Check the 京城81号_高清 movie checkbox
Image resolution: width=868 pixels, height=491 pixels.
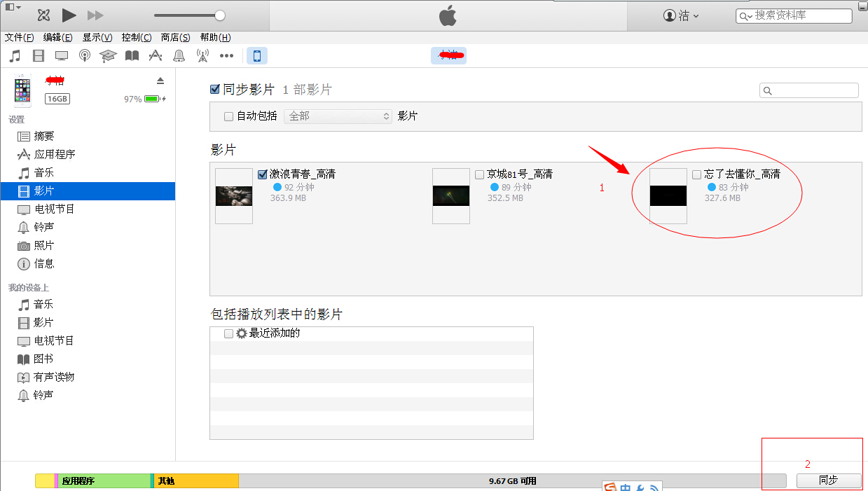pyautogui.click(x=479, y=174)
